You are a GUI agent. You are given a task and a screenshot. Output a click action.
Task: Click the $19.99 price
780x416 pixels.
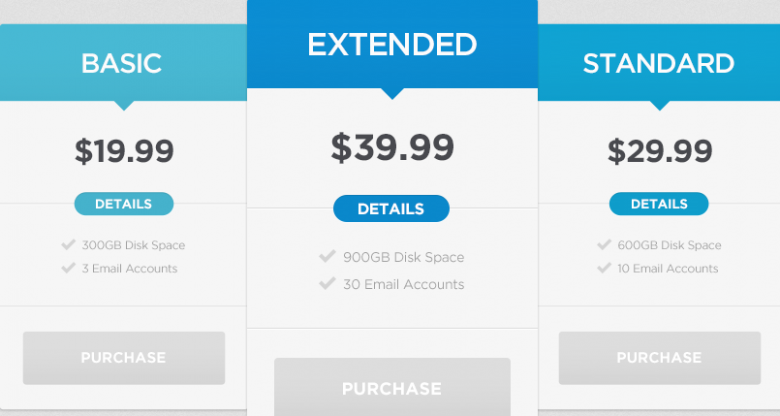[124, 152]
